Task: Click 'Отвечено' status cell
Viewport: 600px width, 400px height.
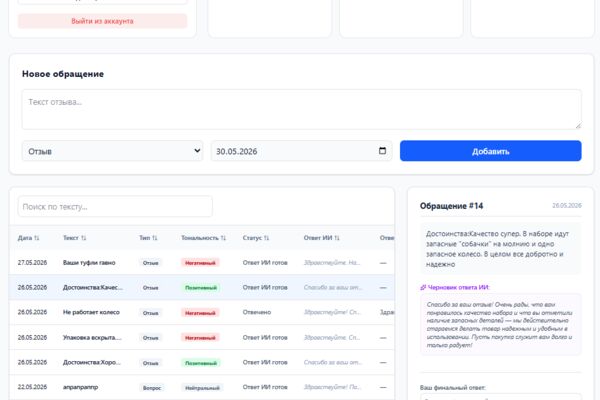Action: (x=257, y=312)
